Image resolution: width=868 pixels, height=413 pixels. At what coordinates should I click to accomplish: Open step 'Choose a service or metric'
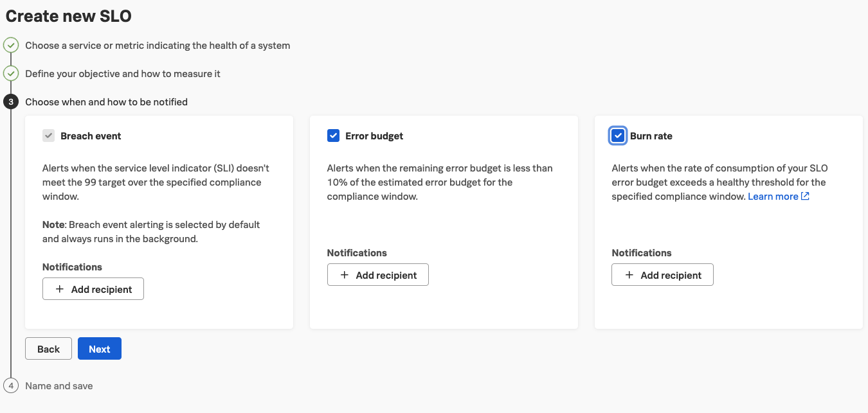(x=158, y=46)
